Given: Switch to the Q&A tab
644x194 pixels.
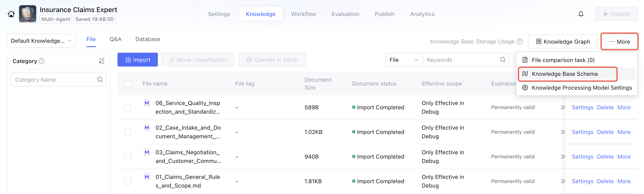Looking at the screenshot, I should click(115, 39).
